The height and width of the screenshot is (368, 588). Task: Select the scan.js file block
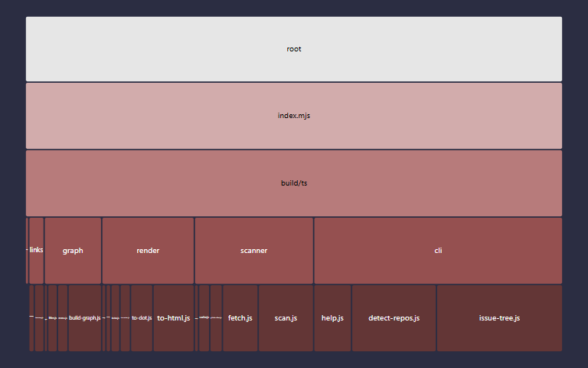[x=286, y=318]
